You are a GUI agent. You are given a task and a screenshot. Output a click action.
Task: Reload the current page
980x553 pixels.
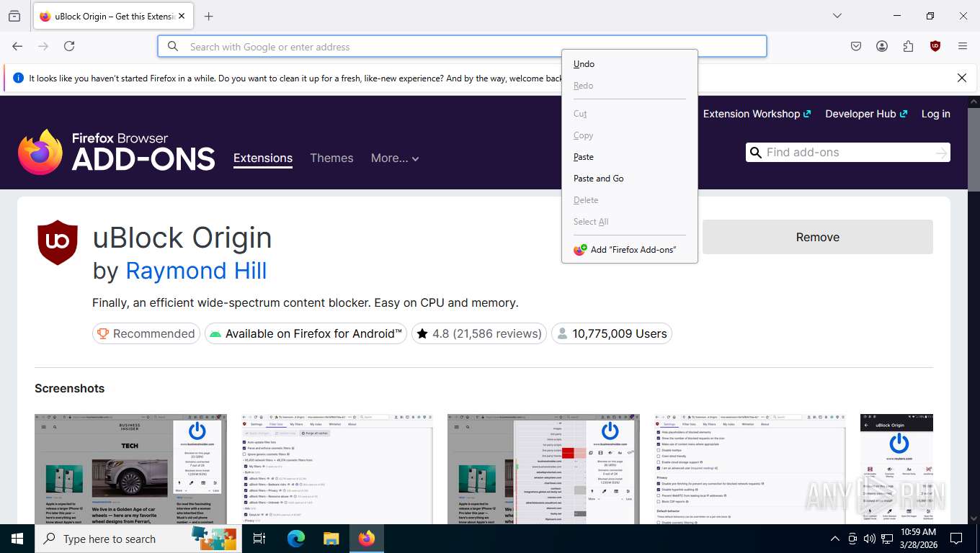click(69, 46)
